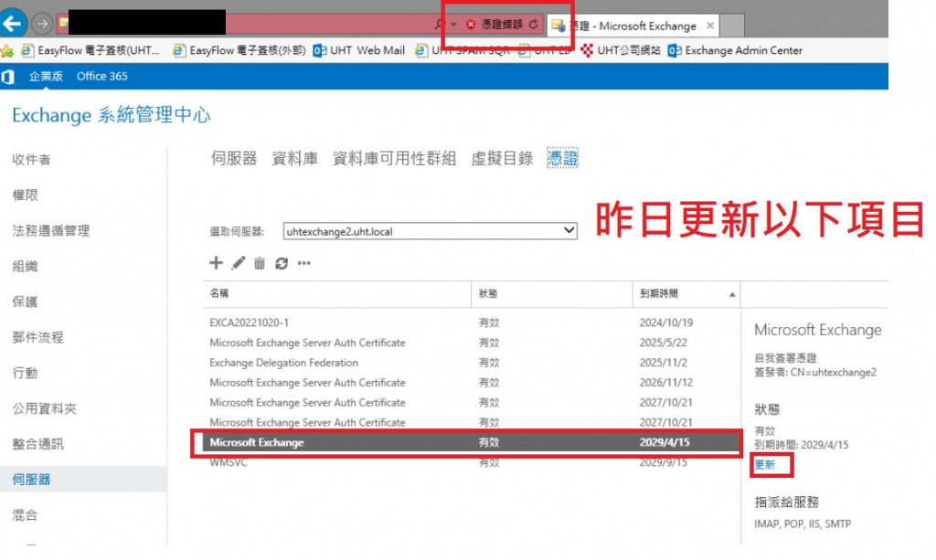
Task: Click the browser forward arrow button
Action: point(42,24)
